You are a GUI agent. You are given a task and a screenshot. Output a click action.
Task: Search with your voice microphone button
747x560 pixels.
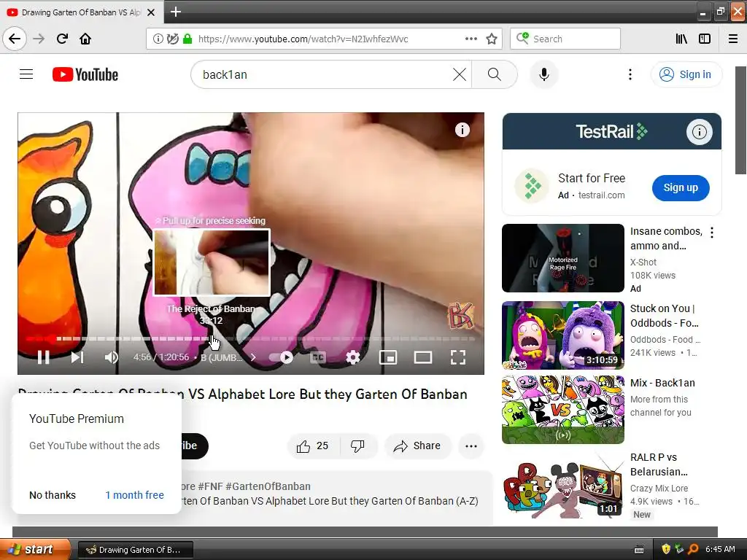tap(543, 74)
